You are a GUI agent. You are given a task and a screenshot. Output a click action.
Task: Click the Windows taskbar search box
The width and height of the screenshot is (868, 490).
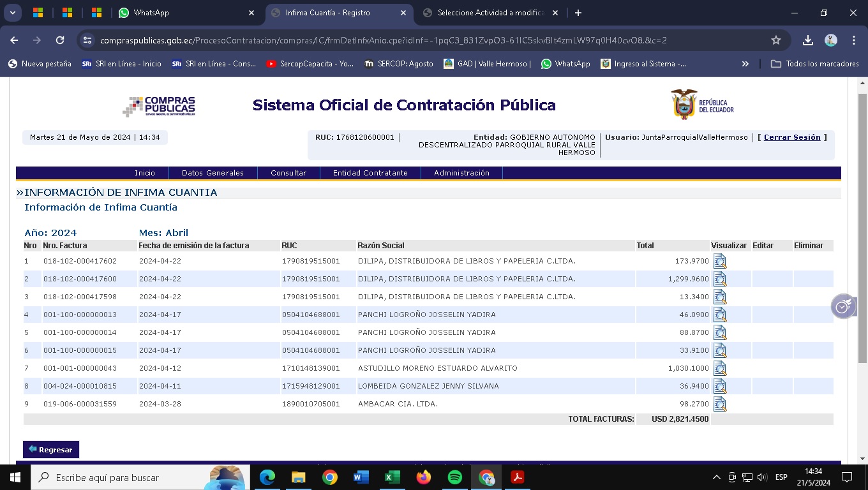coord(121,477)
